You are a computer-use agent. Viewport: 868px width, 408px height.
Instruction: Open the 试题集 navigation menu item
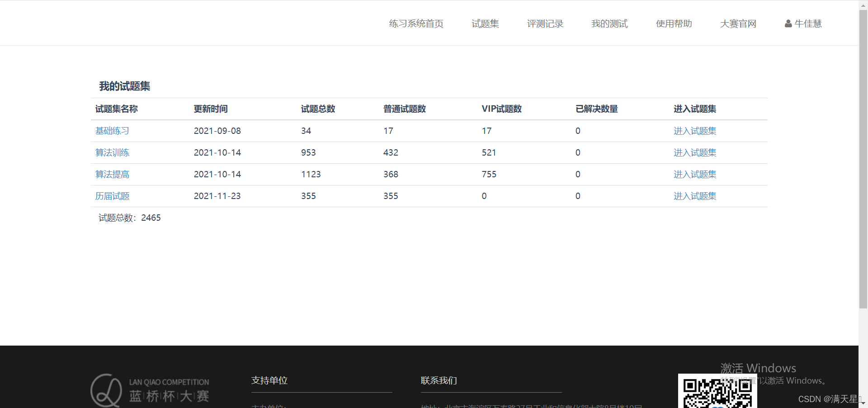(x=485, y=24)
